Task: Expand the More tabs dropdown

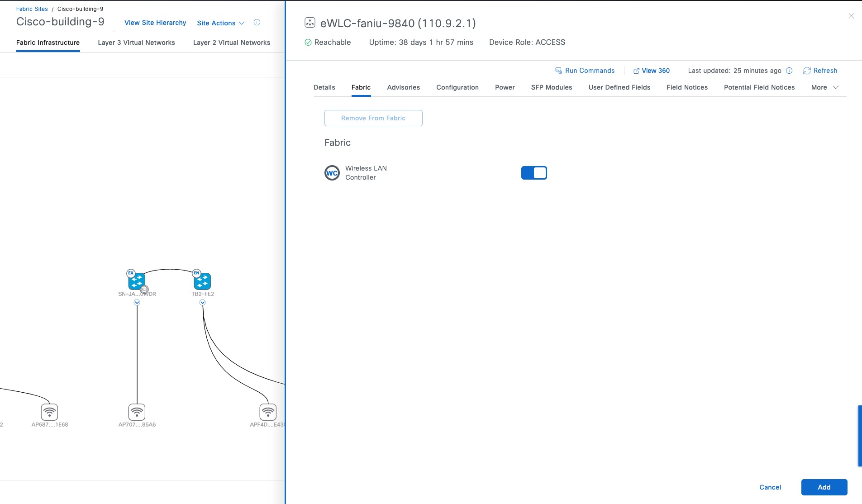Action: pos(825,87)
